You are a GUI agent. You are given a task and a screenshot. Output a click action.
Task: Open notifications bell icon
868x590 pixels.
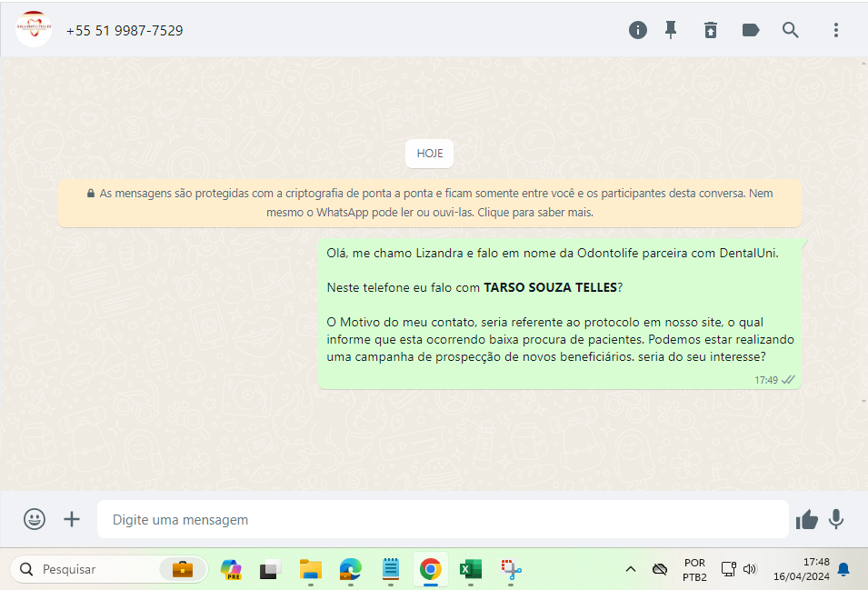point(843,569)
